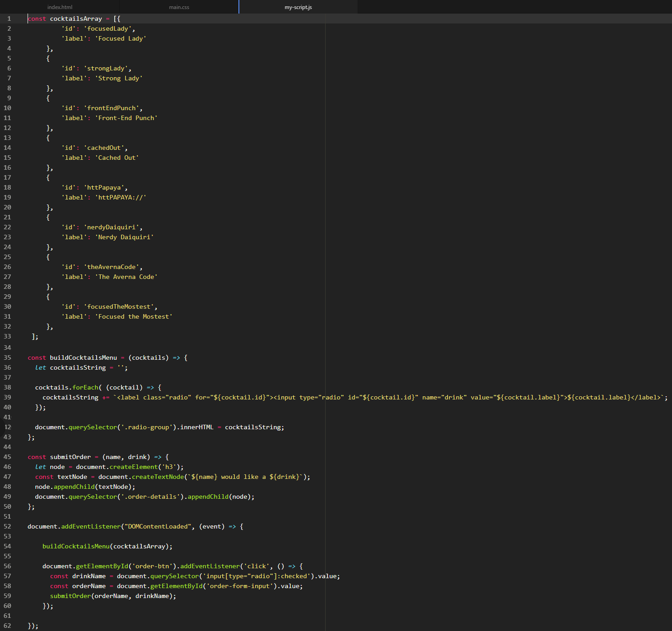Click 'The Averna Code' label string
The height and width of the screenshot is (631, 672).
point(126,277)
